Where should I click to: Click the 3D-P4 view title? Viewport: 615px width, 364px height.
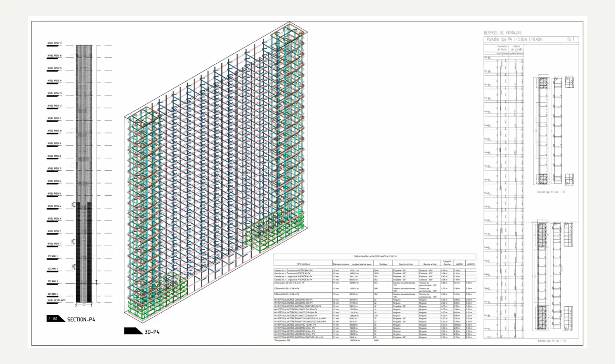tap(152, 332)
